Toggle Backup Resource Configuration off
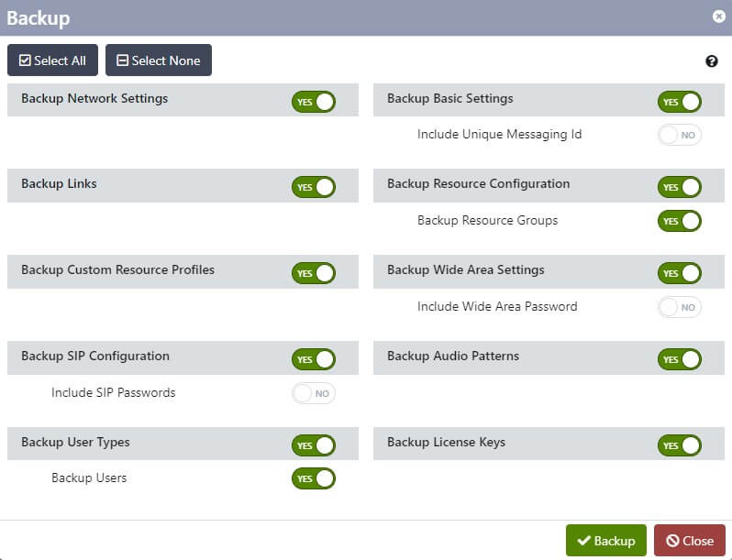The height and width of the screenshot is (560, 732). point(680,187)
